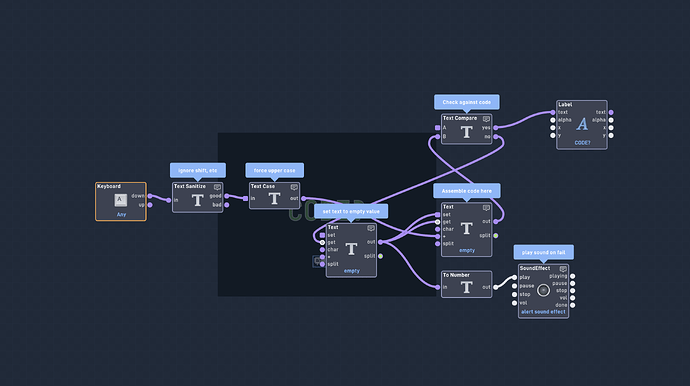Click Text Compare 'B' input port
Viewport: 690px width, 386px height.
pyautogui.click(x=437, y=137)
